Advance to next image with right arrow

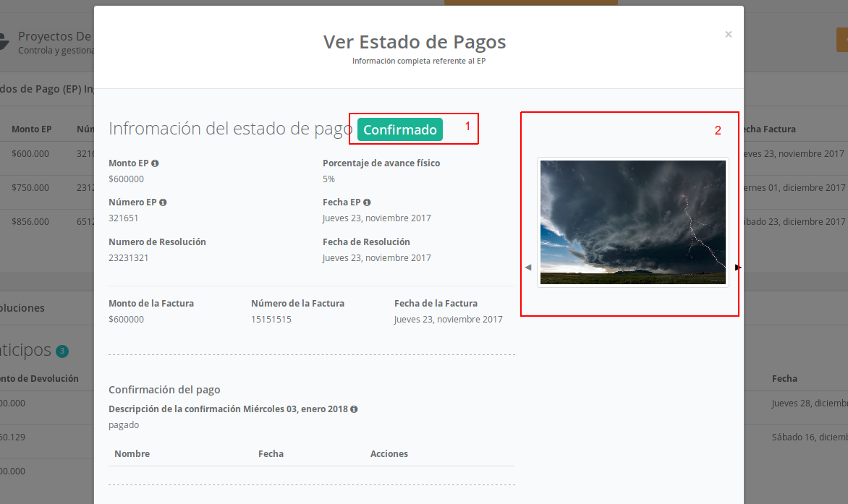(737, 268)
